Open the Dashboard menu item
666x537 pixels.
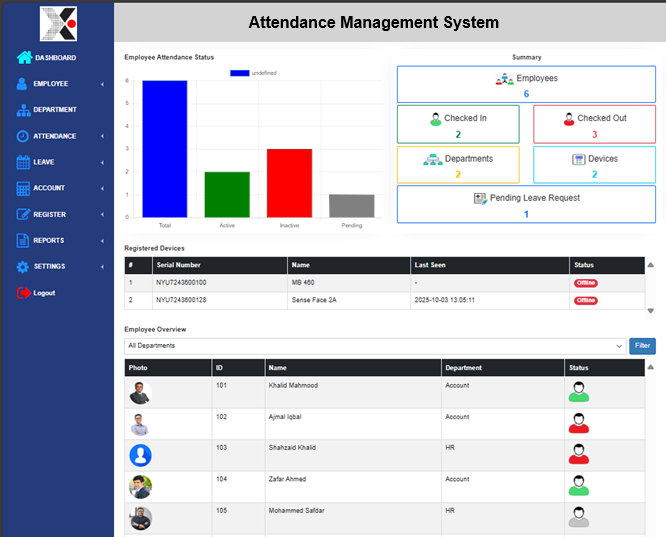tap(55, 58)
